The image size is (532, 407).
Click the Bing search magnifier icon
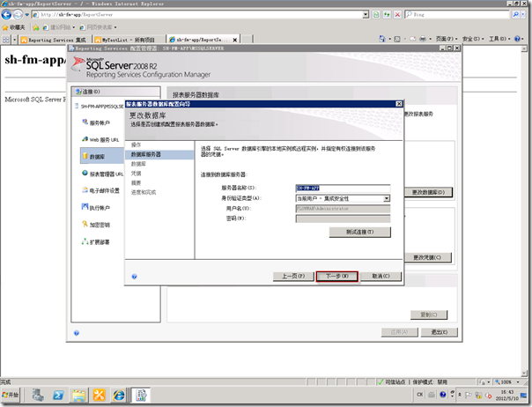pos(516,14)
